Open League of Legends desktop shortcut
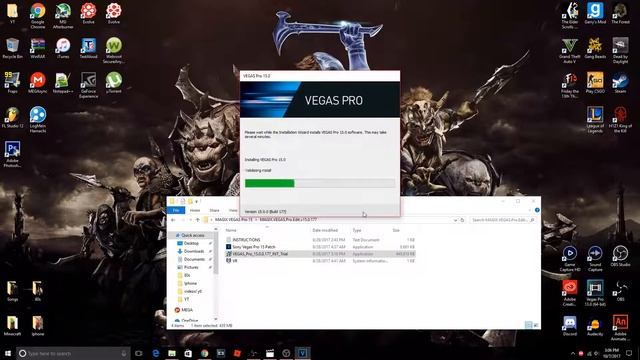 pos(595,120)
